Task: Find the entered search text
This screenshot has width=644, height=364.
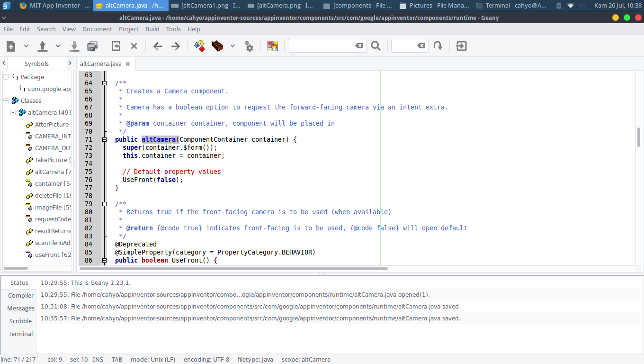Action: point(376,46)
